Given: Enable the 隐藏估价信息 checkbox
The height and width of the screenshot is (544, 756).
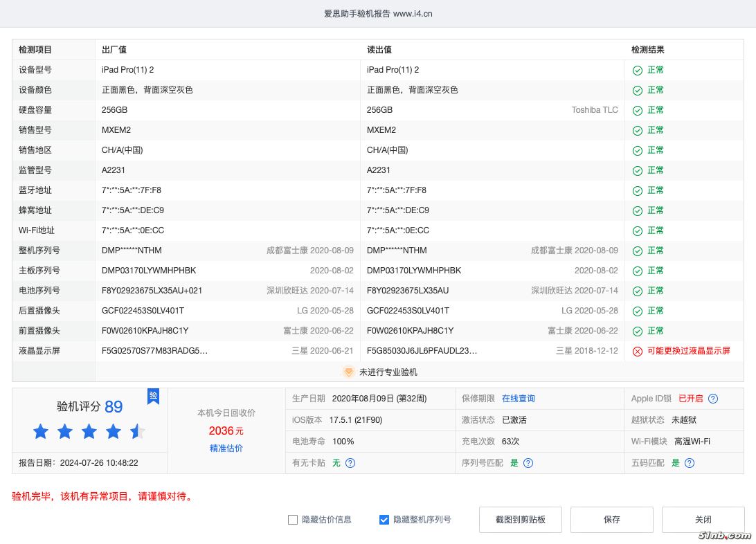Looking at the screenshot, I should [x=293, y=520].
